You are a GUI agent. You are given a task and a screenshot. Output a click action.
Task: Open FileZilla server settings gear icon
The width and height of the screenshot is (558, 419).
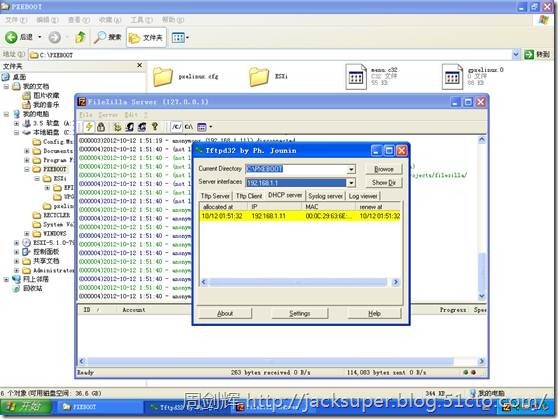click(117, 127)
